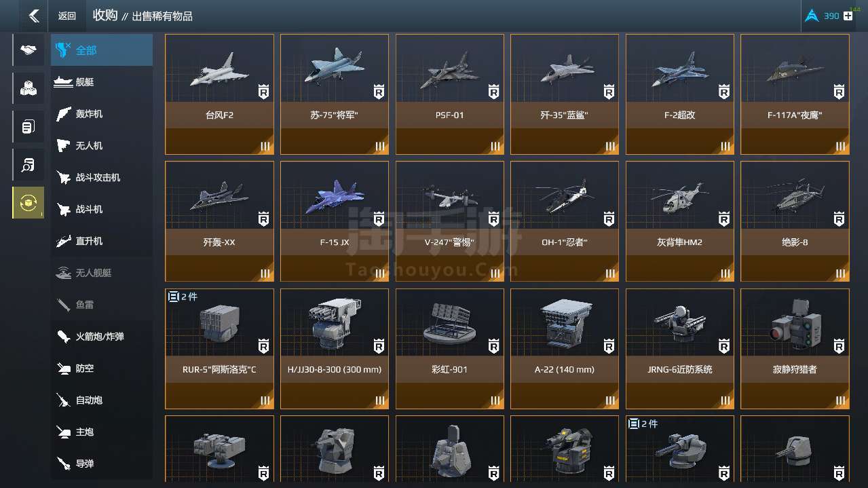Image resolution: width=868 pixels, height=488 pixels.
Task: Open the search magnifier sidebar icon
Action: coord(28,164)
